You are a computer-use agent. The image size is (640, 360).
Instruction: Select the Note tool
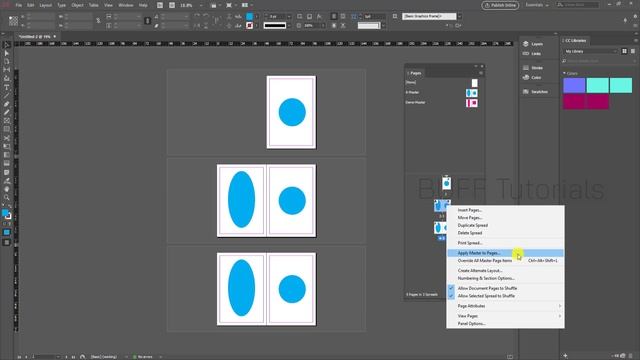pyautogui.click(x=7, y=172)
